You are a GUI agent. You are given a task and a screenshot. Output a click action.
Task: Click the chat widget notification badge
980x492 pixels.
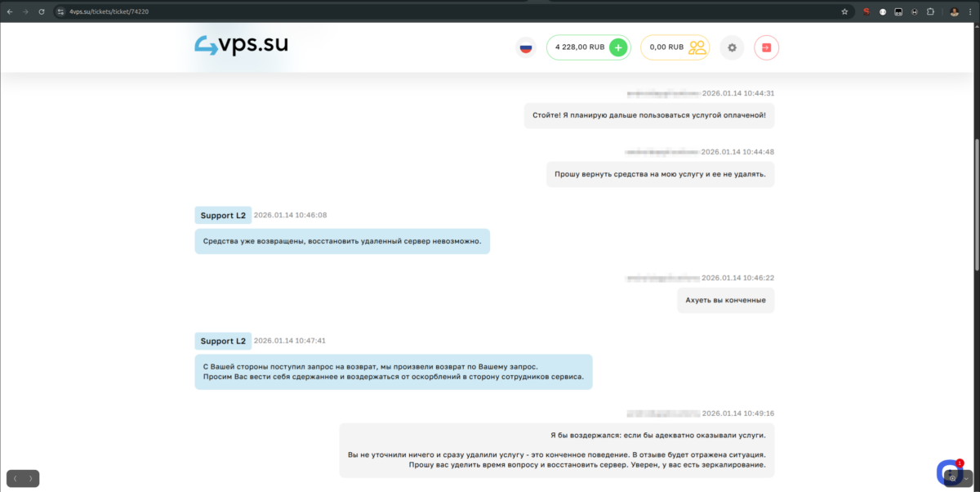point(958,462)
